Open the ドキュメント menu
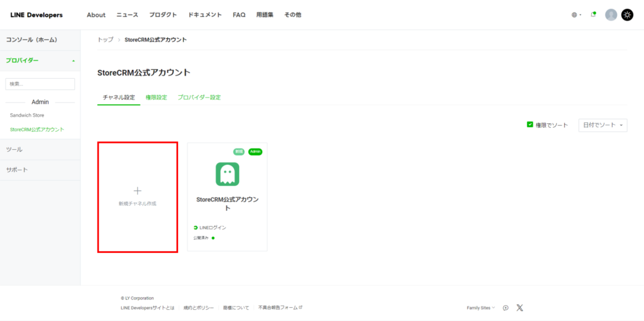 (205, 15)
